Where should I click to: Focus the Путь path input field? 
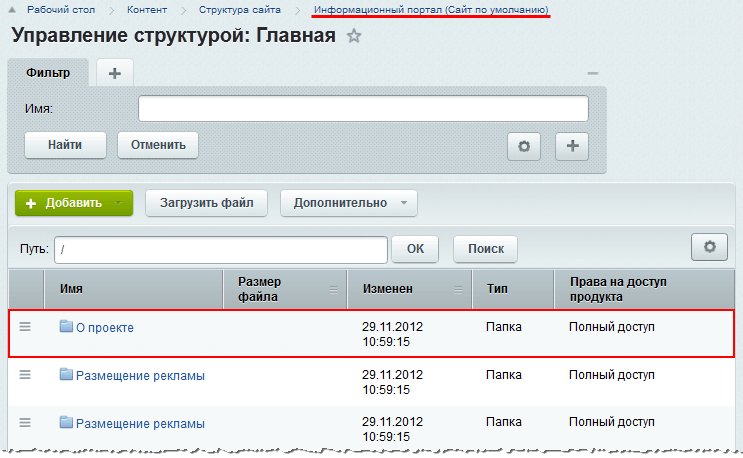tap(219, 248)
